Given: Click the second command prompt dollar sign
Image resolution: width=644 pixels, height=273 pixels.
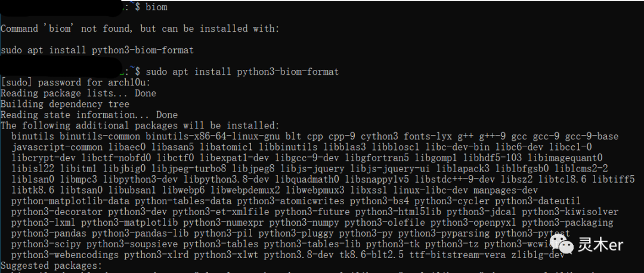Looking at the screenshot, I should point(138,72).
